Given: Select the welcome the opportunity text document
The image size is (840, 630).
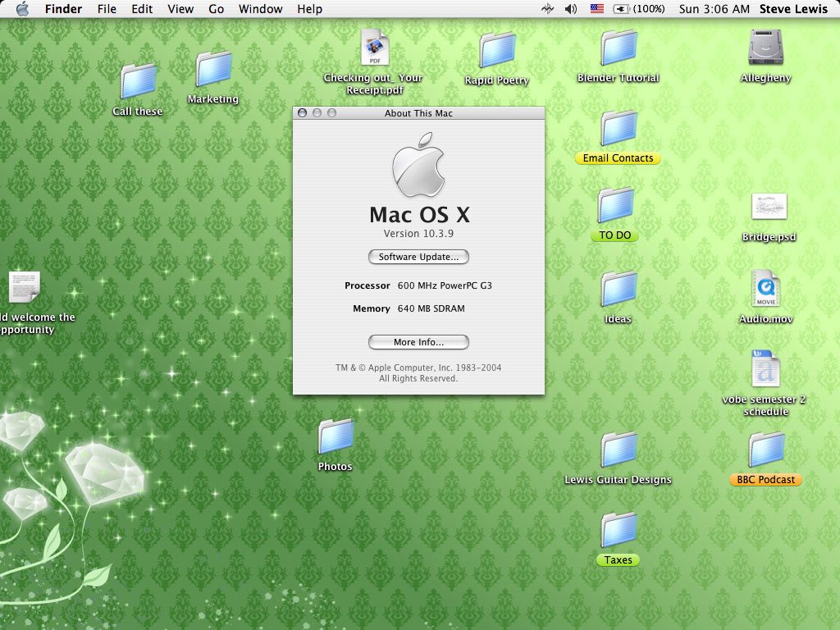Looking at the screenshot, I should [x=24, y=286].
